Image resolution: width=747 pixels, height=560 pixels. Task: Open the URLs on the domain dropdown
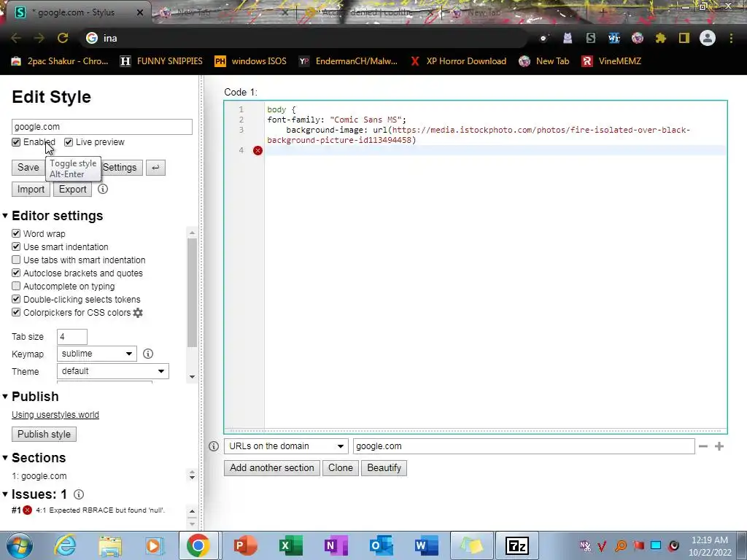[286, 446]
